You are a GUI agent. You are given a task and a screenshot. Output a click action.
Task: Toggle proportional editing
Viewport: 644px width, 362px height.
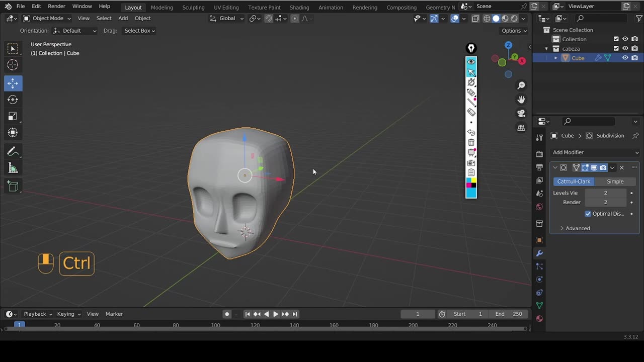click(295, 19)
